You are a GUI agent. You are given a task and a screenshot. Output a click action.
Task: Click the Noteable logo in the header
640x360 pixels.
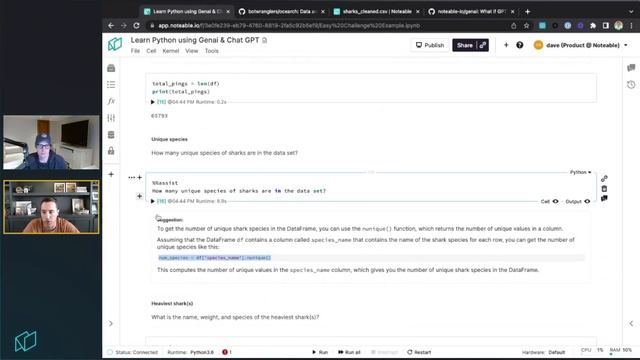pos(115,44)
